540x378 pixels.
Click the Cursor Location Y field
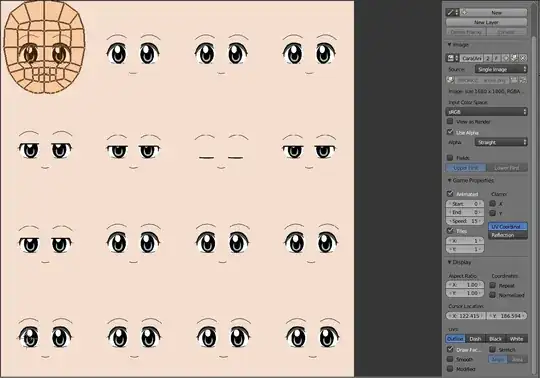[x=507, y=316]
